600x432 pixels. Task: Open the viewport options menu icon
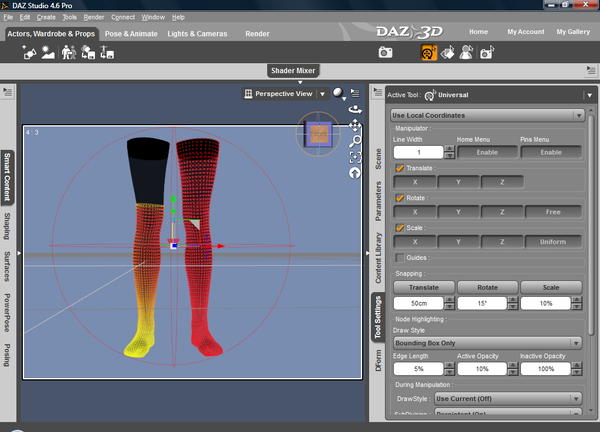click(x=355, y=93)
